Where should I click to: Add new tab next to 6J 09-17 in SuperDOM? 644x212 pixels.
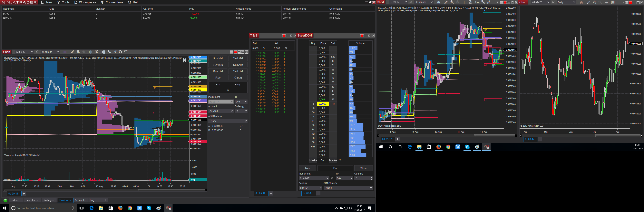[318, 193]
